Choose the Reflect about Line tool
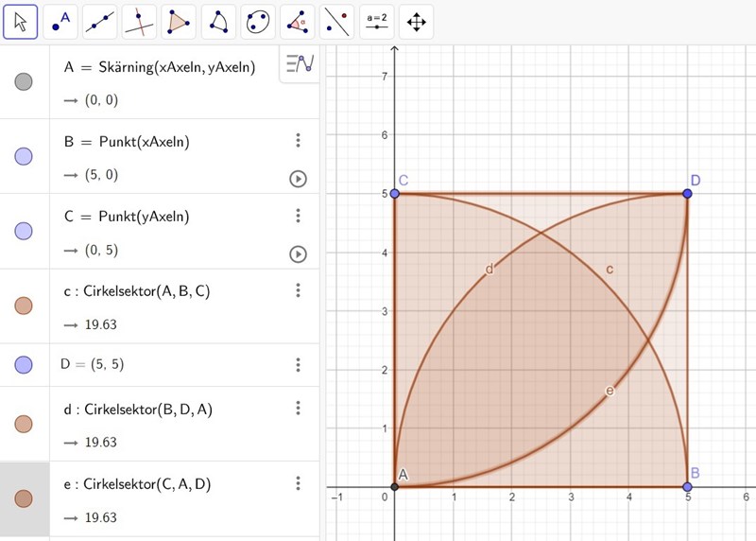The image size is (756, 541). tap(336, 22)
